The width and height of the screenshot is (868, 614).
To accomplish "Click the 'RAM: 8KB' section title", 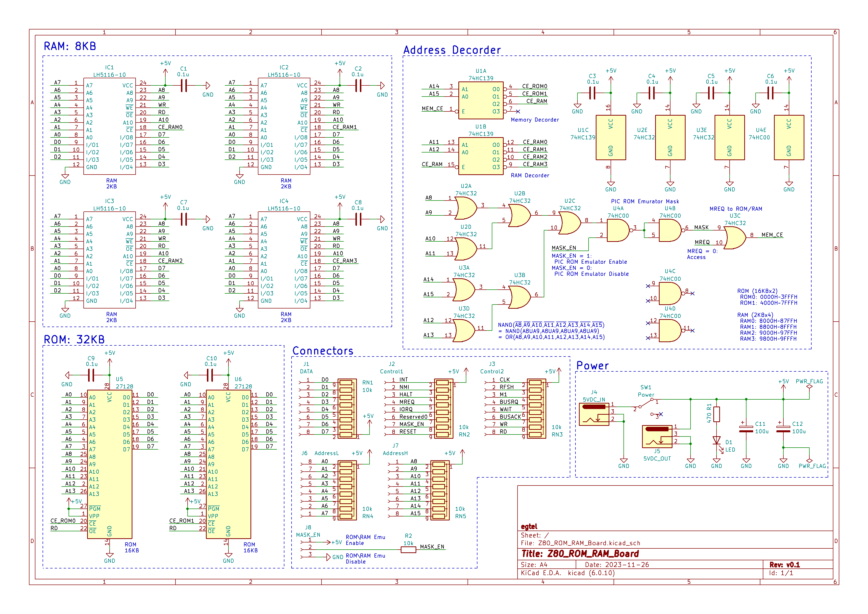I will coord(70,46).
